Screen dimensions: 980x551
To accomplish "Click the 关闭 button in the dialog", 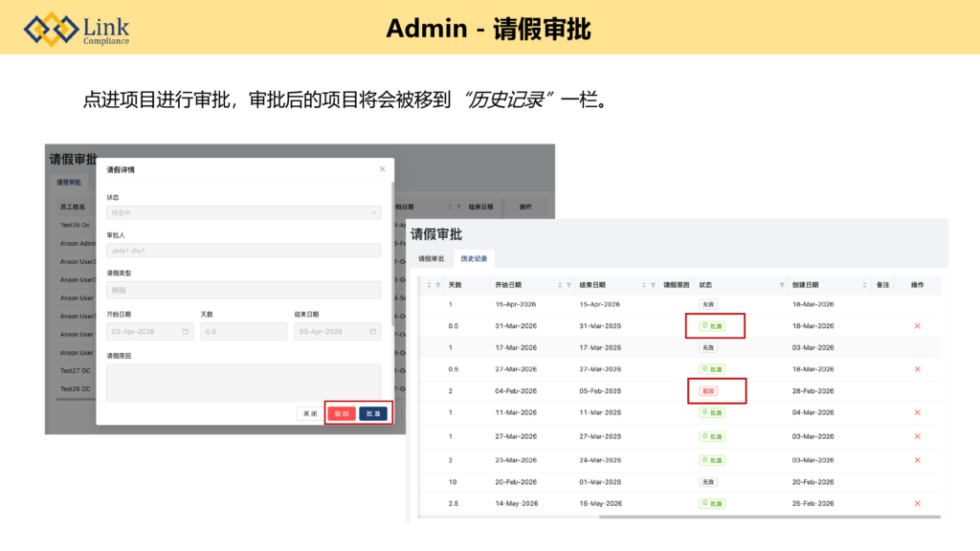I will 308,413.
